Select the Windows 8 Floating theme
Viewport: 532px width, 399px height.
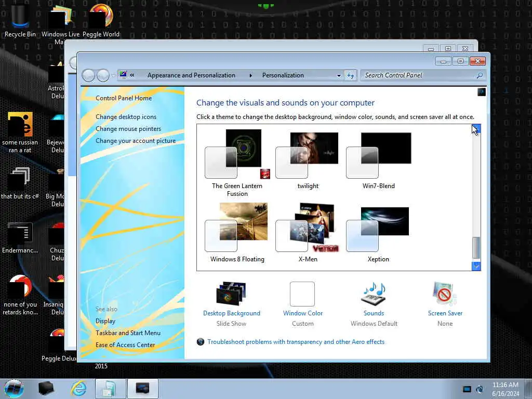[237, 233]
